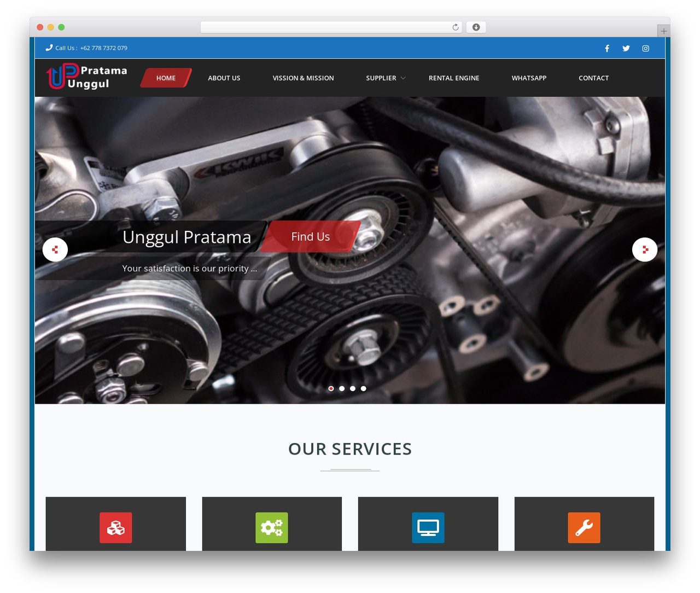Click the Unggul Pratama logo
700x593 pixels.
coord(86,77)
